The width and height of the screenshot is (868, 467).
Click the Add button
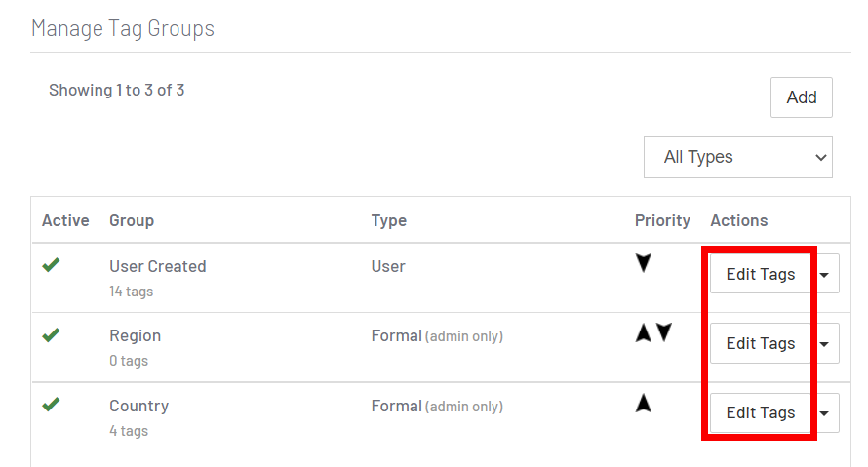(x=801, y=97)
